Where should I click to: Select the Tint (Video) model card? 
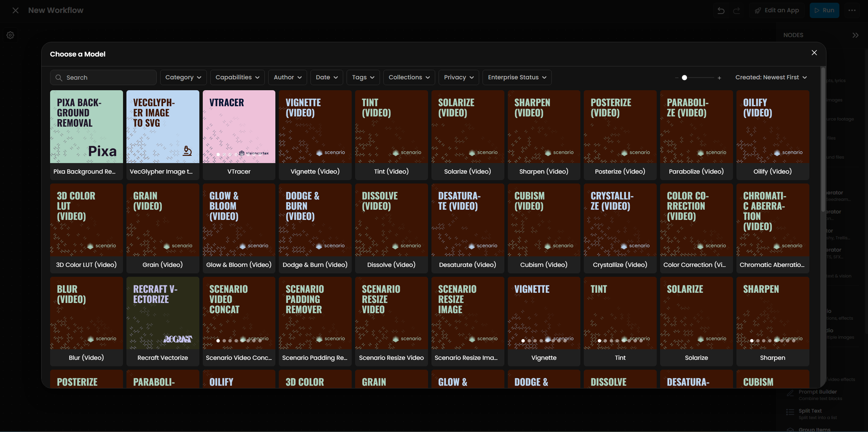click(x=392, y=135)
